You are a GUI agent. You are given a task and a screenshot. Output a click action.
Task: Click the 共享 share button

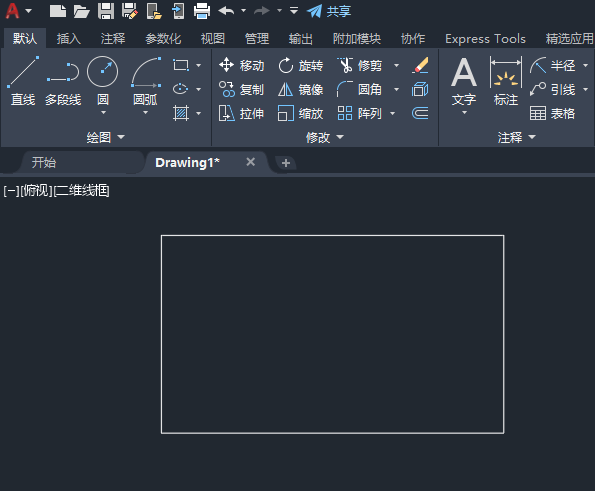(x=329, y=11)
